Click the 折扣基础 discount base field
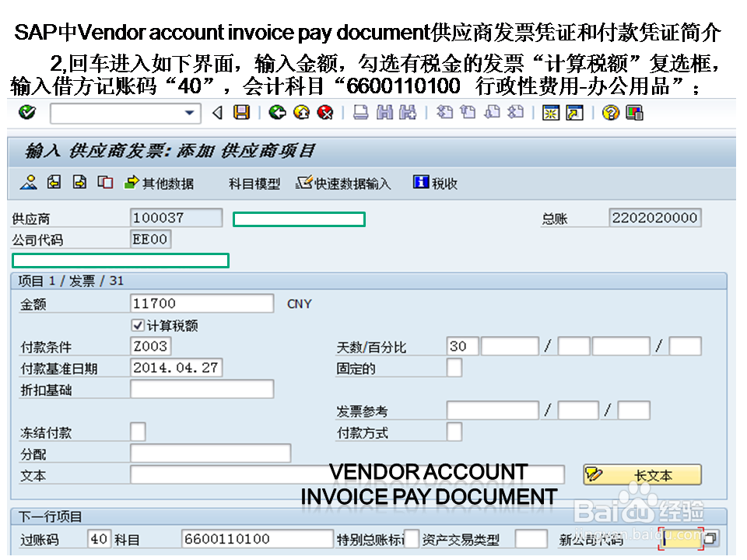The height and width of the screenshot is (560, 747). point(202,389)
